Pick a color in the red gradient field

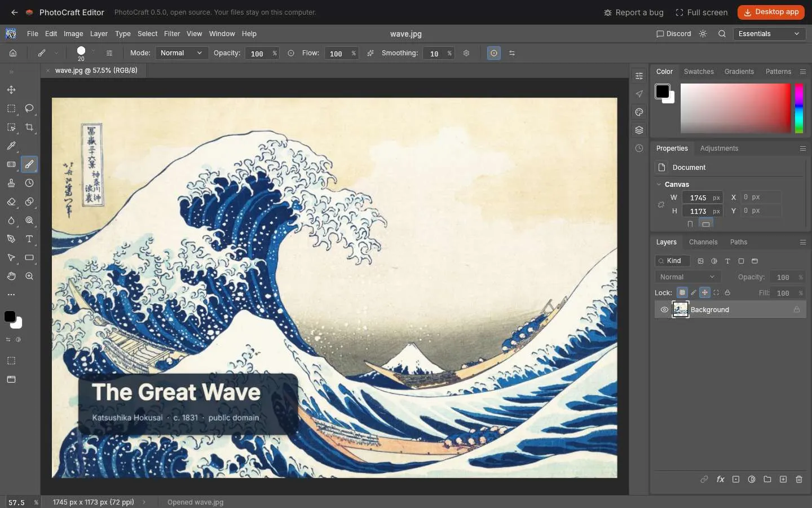coord(735,108)
